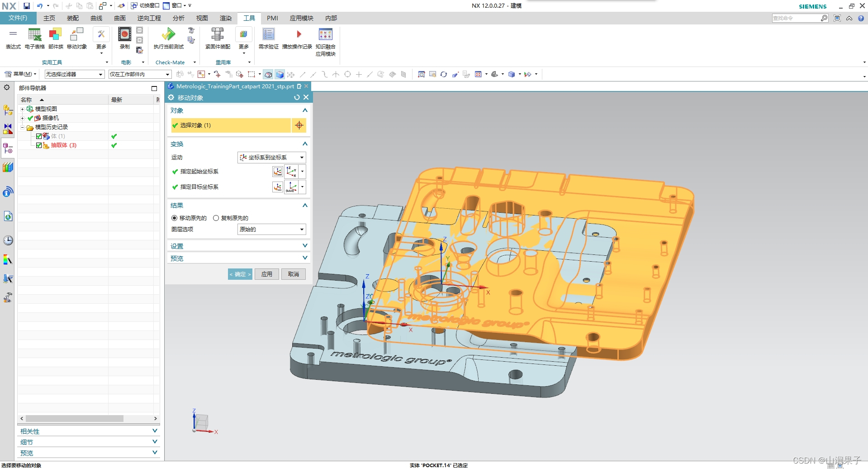Open 知识融合应用模块 knowledge fusion tool
Viewport: 868px width, 469px height.
[326, 42]
